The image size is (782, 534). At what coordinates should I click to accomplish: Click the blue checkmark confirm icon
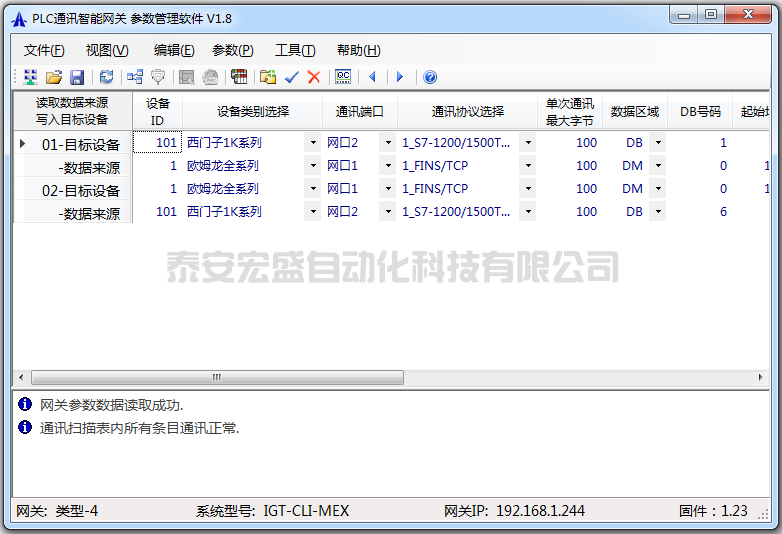(292, 77)
